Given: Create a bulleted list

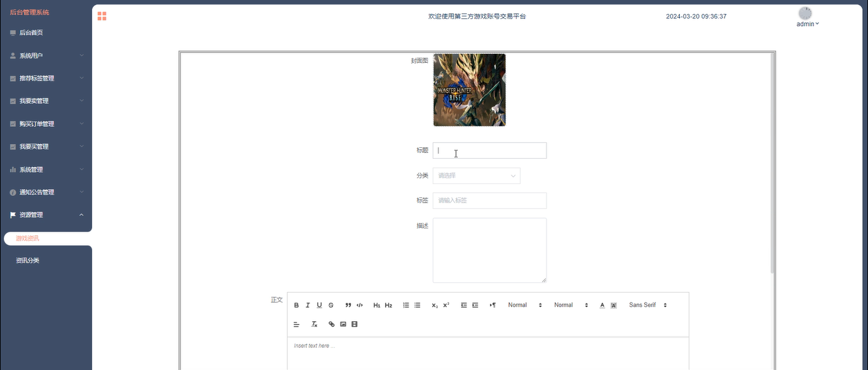Looking at the screenshot, I should click(x=417, y=305).
